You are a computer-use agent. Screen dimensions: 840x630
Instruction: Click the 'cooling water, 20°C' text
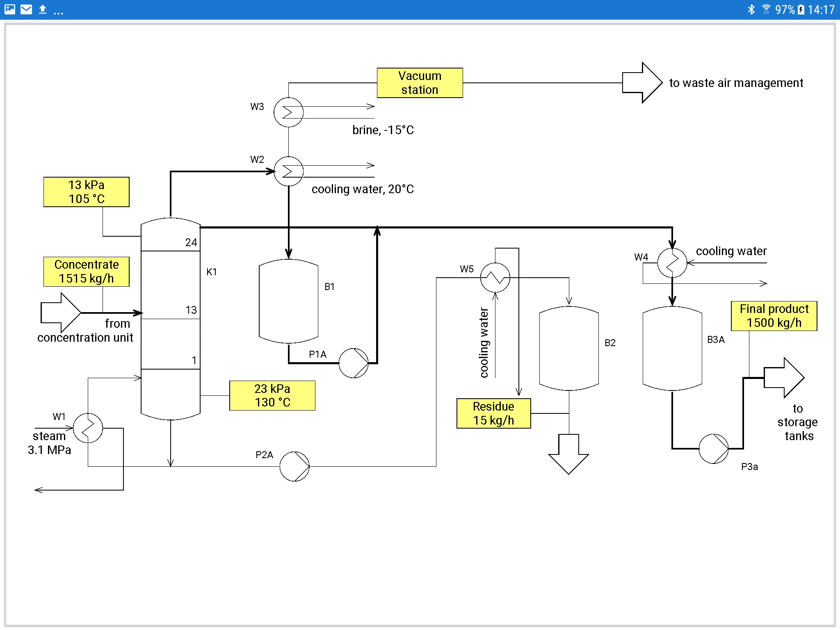click(363, 189)
